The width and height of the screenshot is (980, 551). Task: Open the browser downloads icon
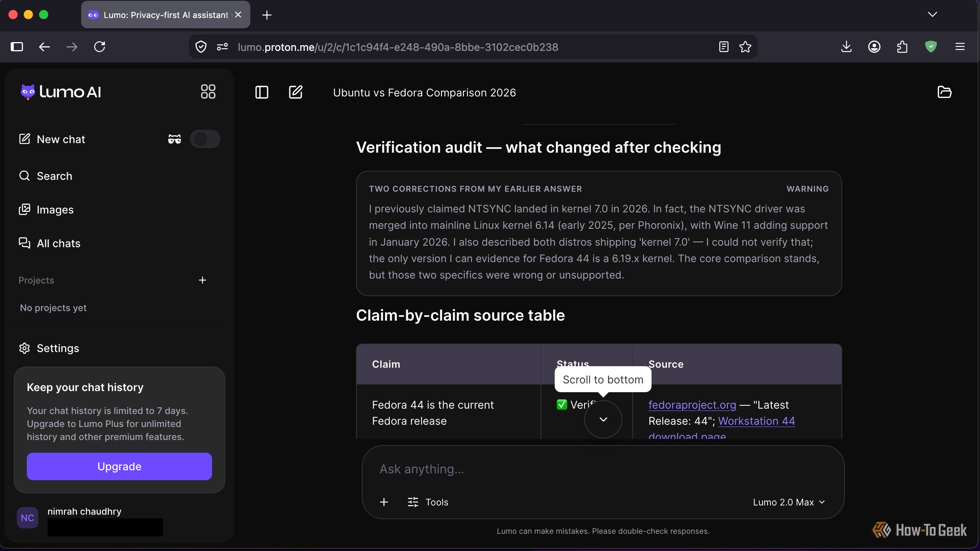coord(846,47)
